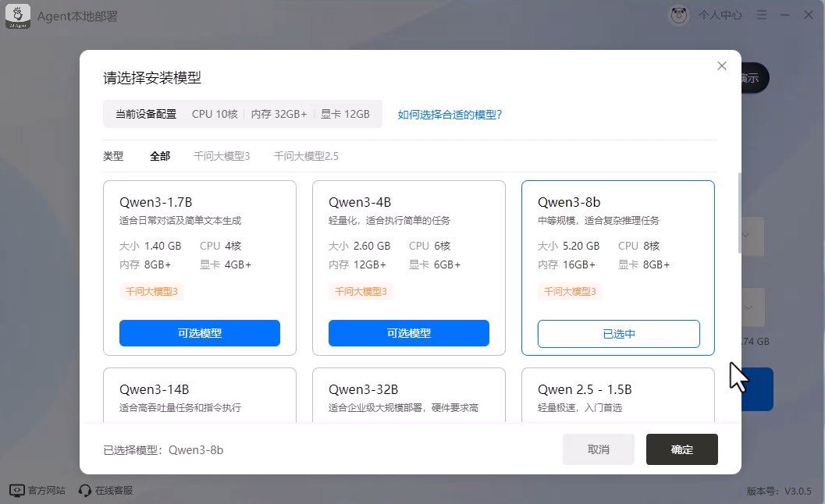Open the user avatar profile icon
The width and height of the screenshot is (825, 504).
[x=679, y=16]
